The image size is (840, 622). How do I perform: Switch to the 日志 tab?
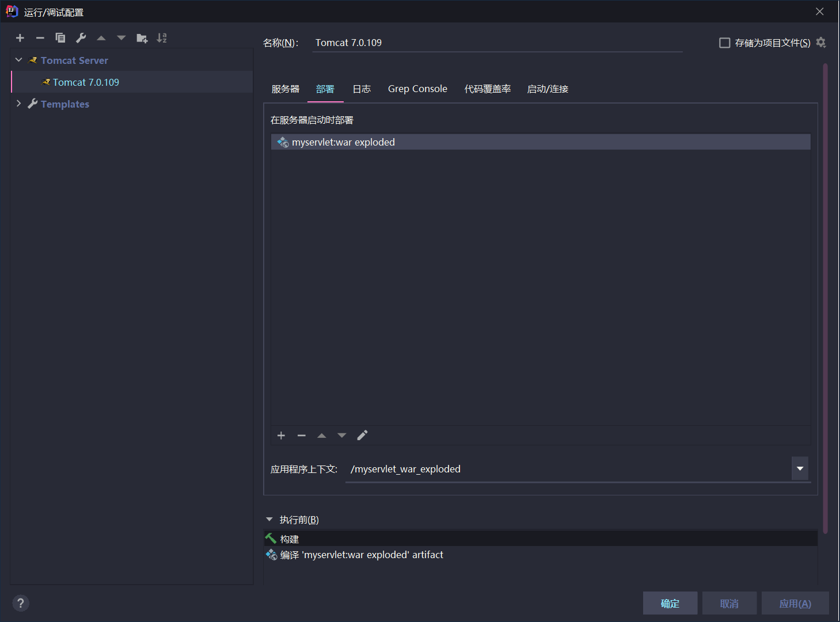click(362, 89)
